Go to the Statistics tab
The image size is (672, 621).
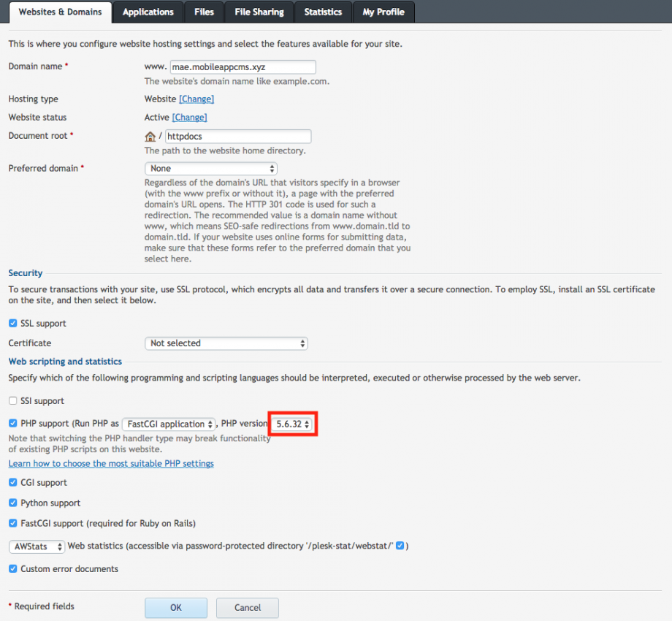point(323,12)
